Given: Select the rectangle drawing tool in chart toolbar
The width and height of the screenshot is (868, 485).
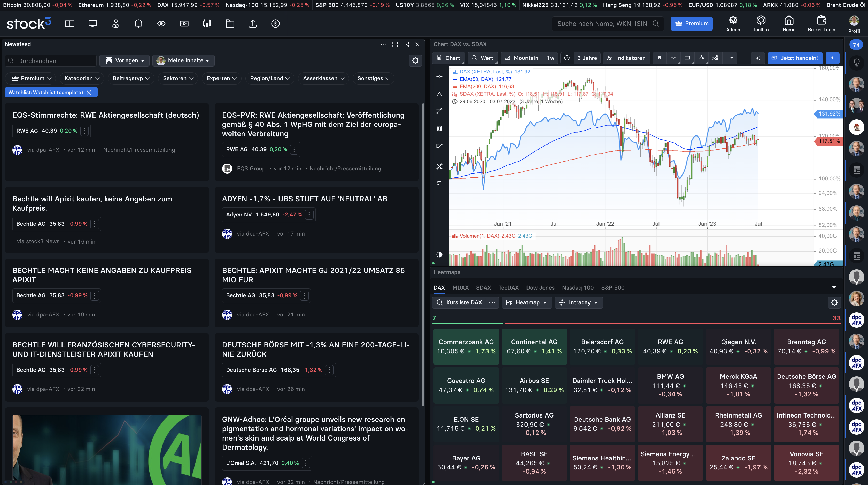Looking at the screenshot, I should (x=687, y=58).
